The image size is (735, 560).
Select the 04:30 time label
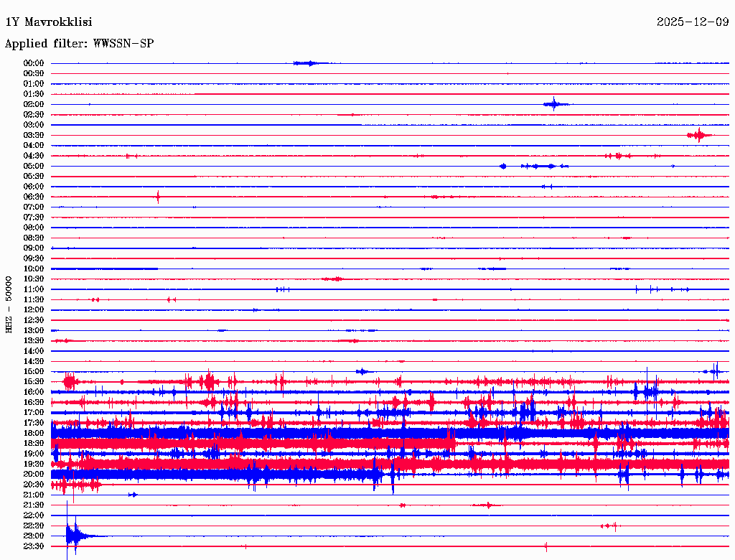point(34,156)
